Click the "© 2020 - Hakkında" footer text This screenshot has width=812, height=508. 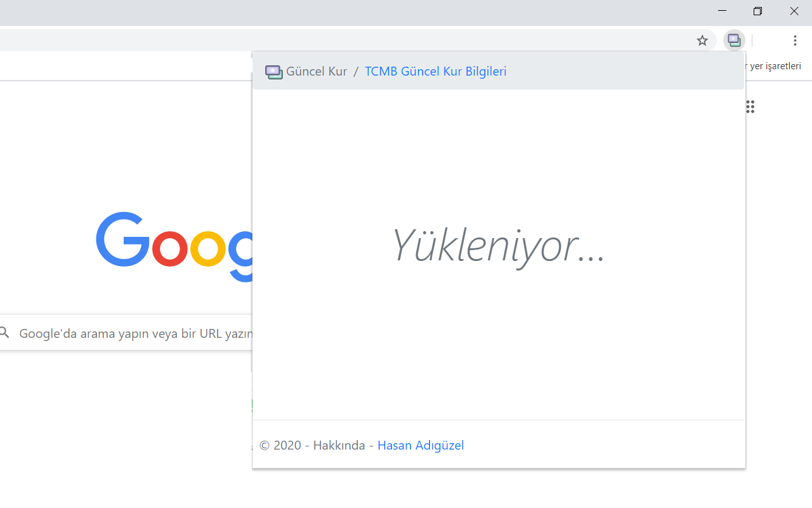pyautogui.click(x=312, y=445)
